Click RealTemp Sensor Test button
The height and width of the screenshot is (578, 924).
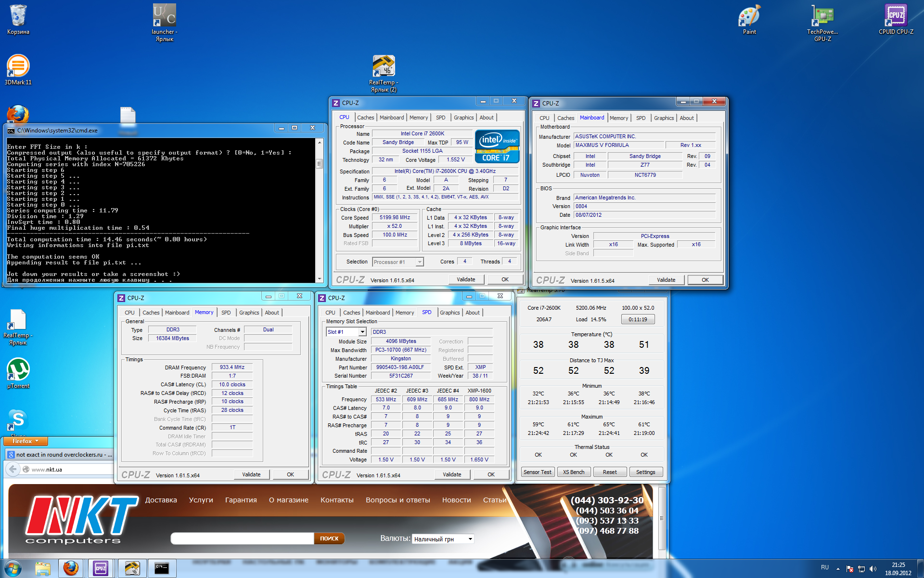[538, 472]
